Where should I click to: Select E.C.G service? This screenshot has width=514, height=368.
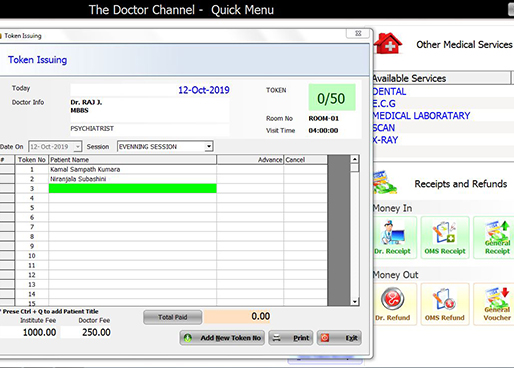[x=384, y=104]
